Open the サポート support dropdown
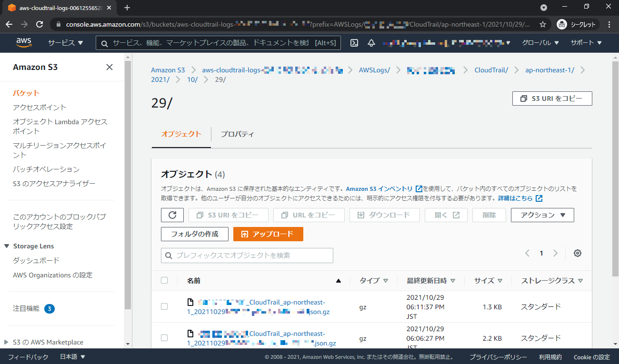Screen dimensions: 619x364 click(586, 43)
